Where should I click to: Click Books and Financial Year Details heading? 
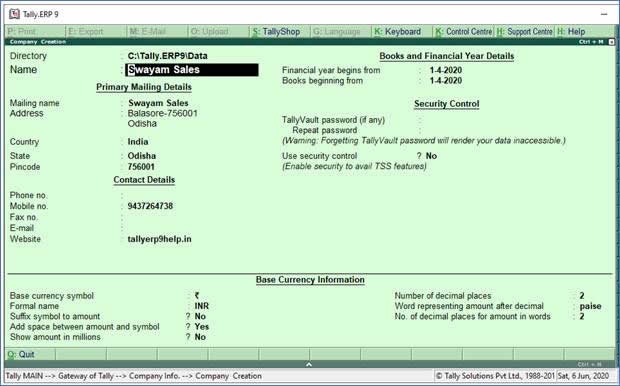pos(447,56)
